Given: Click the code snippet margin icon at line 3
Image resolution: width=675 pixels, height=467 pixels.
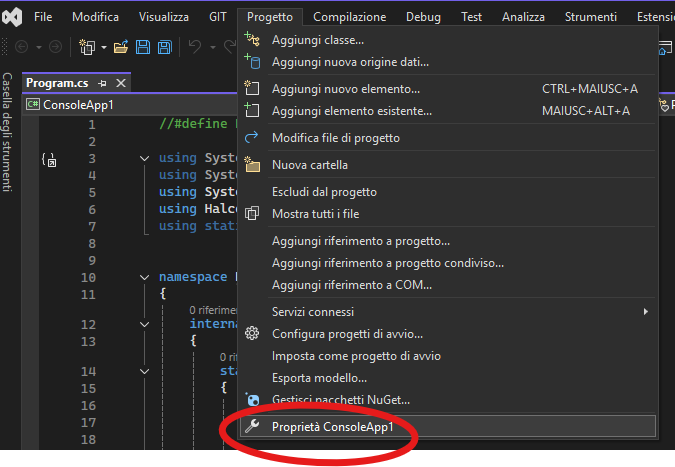Looking at the screenshot, I should [x=48, y=159].
